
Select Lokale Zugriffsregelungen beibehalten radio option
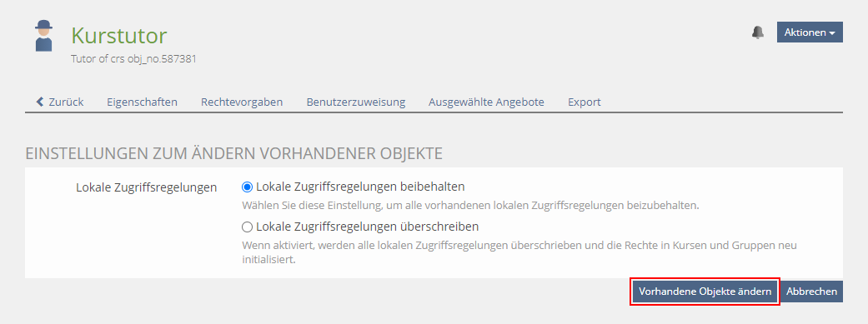[248, 187]
